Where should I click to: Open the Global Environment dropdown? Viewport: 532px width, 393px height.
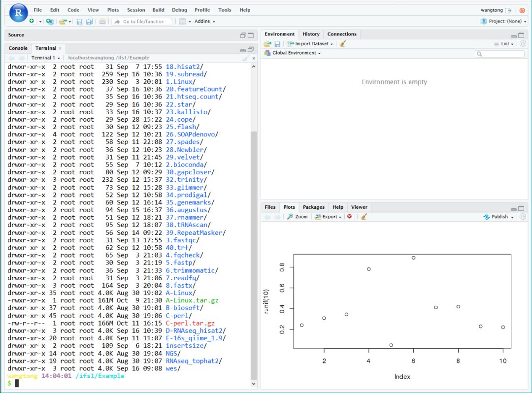click(293, 53)
